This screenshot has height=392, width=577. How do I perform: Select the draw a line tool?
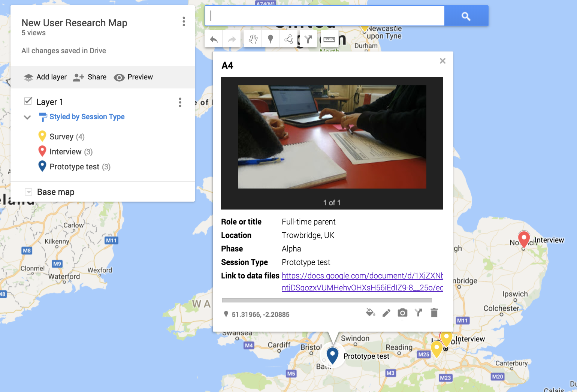288,39
